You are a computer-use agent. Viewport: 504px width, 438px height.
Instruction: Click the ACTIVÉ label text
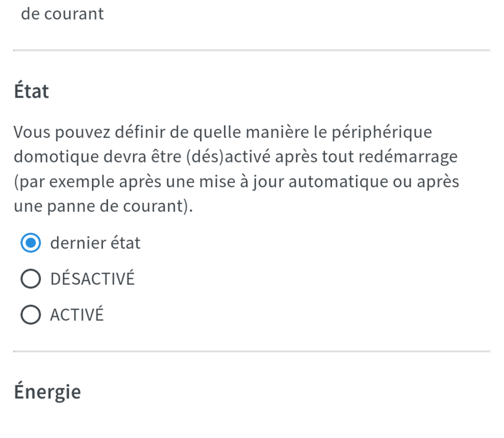click(x=77, y=315)
